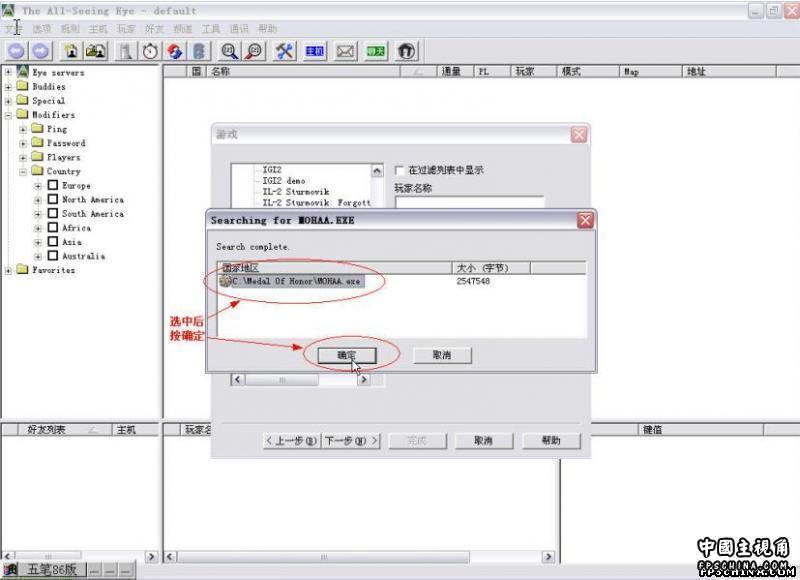Sort servers by 地址 column
Image resolution: width=800 pixels, height=580 pixels.
pos(730,71)
